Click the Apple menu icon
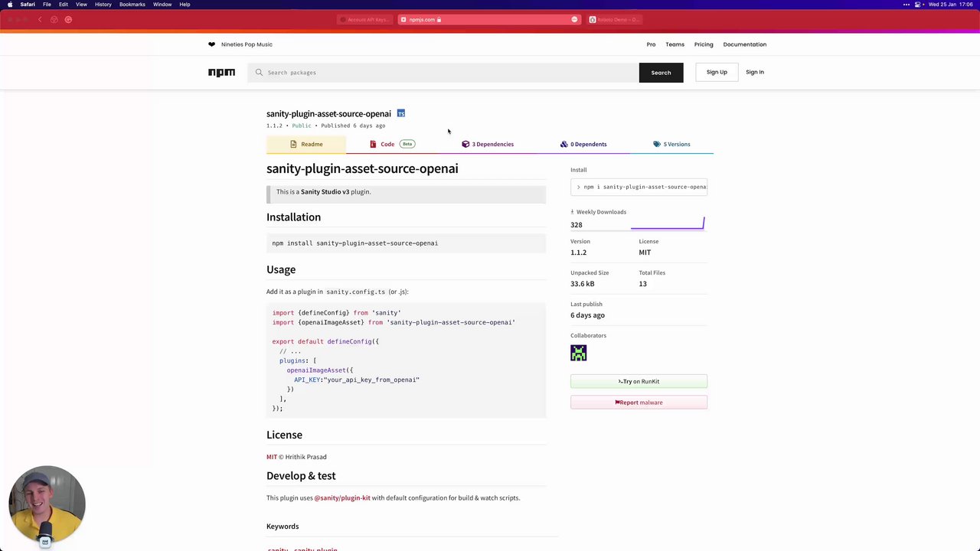Image resolution: width=980 pixels, height=551 pixels. click(x=9, y=5)
